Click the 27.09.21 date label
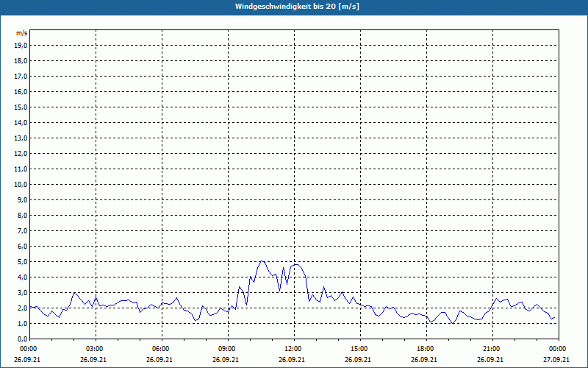 556,359
